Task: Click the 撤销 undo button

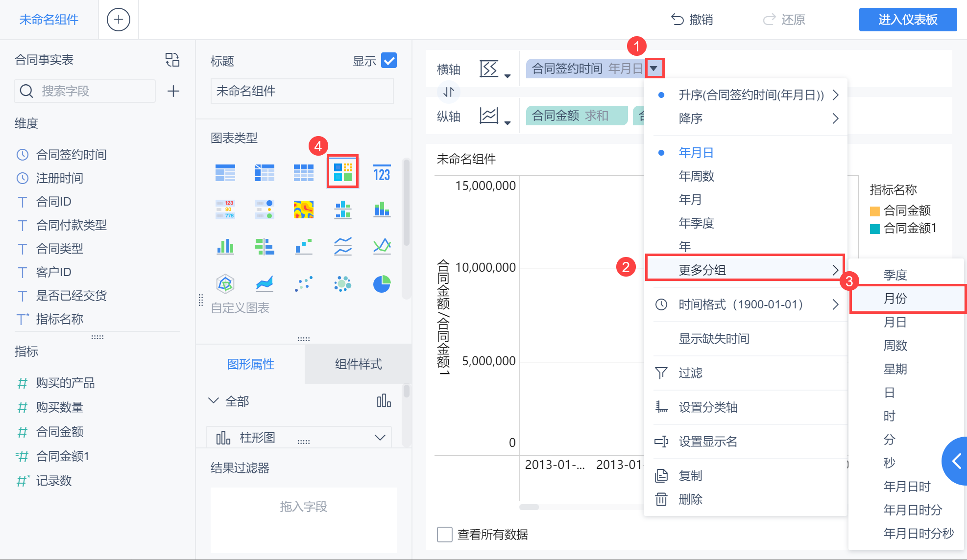Action: (x=692, y=20)
